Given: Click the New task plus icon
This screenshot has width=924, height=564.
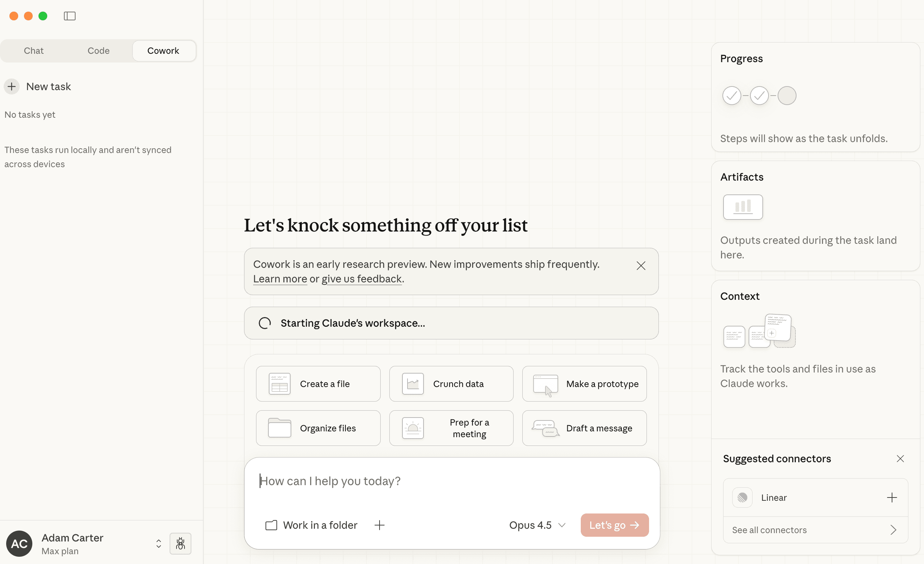Looking at the screenshot, I should [x=12, y=86].
